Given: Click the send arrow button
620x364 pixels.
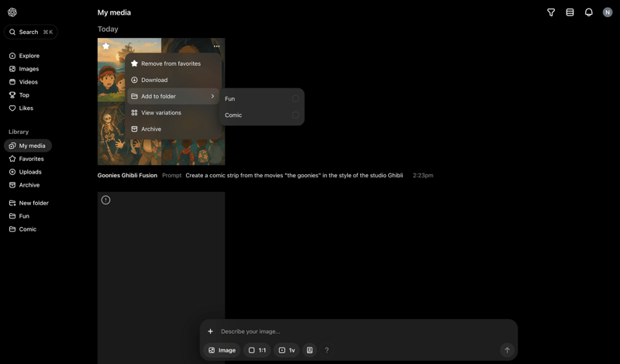Looking at the screenshot, I should 507,350.
